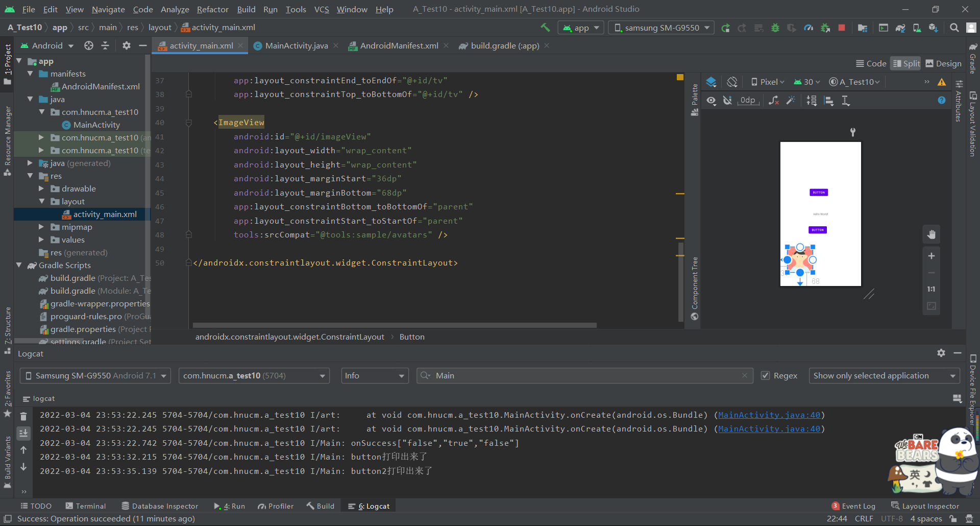Viewport: 980px width, 526px height.
Task: Switch to build.gradle (:app) tab
Action: point(505,45)
